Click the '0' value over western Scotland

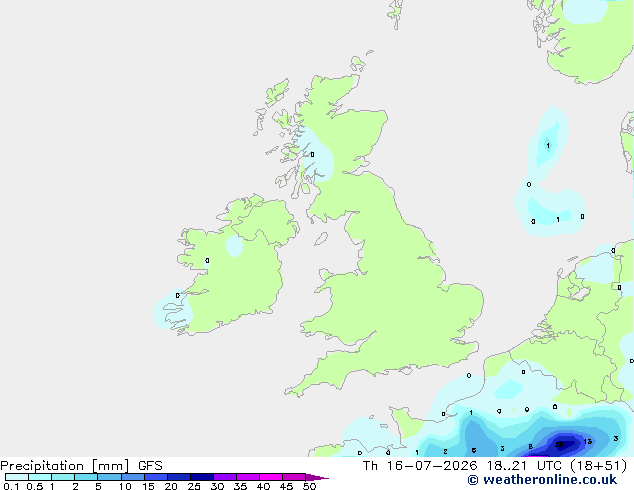(x=312, y=154)
